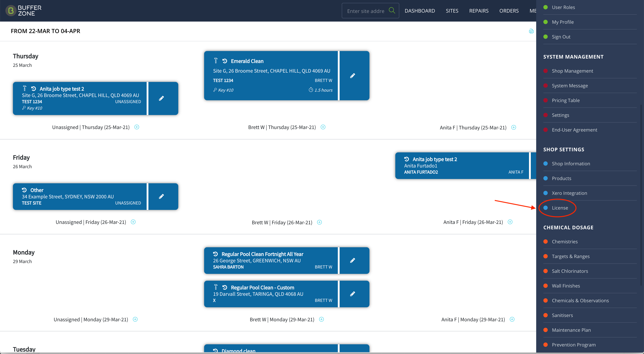
Task: Click recurring icon on Emerald Clean card
Action: (225, 61)
